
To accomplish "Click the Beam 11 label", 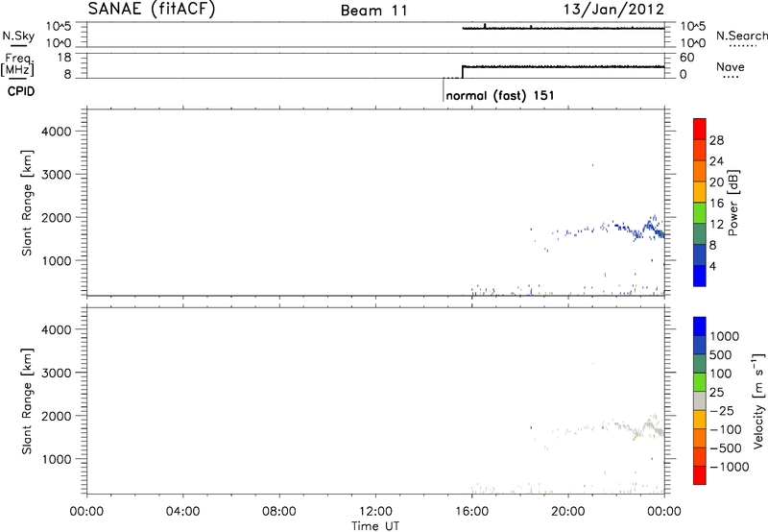I will click(374, 11).
